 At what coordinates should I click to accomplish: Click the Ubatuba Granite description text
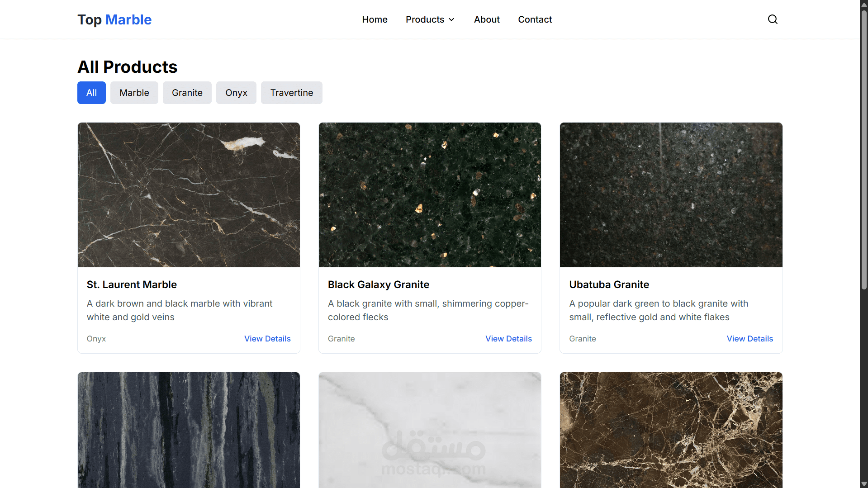point(659,310)
